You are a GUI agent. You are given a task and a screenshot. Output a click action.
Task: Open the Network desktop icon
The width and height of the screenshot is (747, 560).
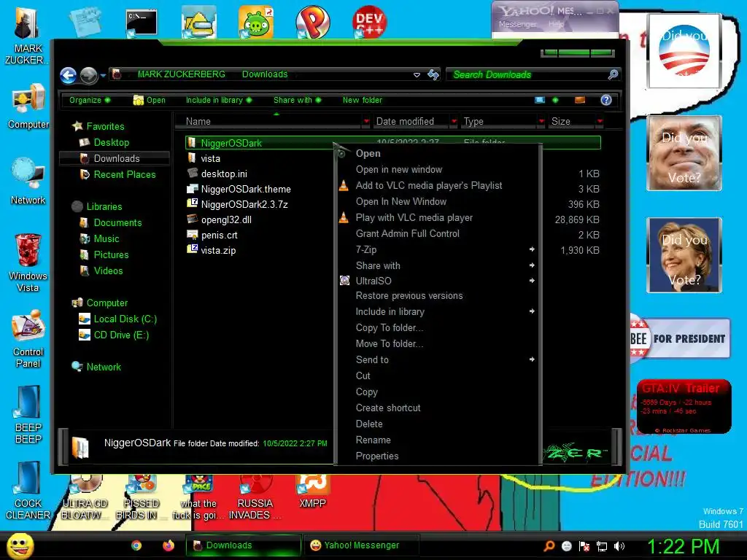[28, 182]
